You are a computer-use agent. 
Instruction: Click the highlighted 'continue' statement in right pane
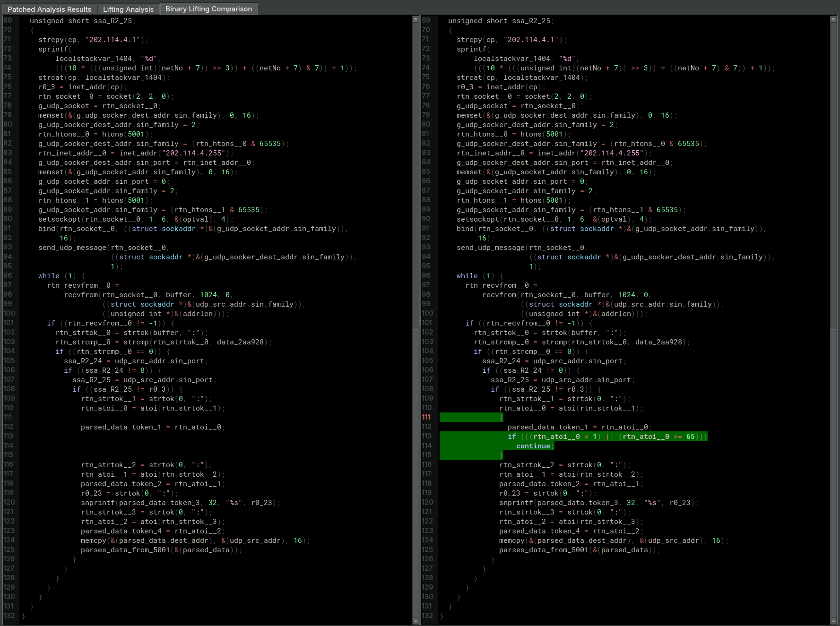(x=533, y=446)
